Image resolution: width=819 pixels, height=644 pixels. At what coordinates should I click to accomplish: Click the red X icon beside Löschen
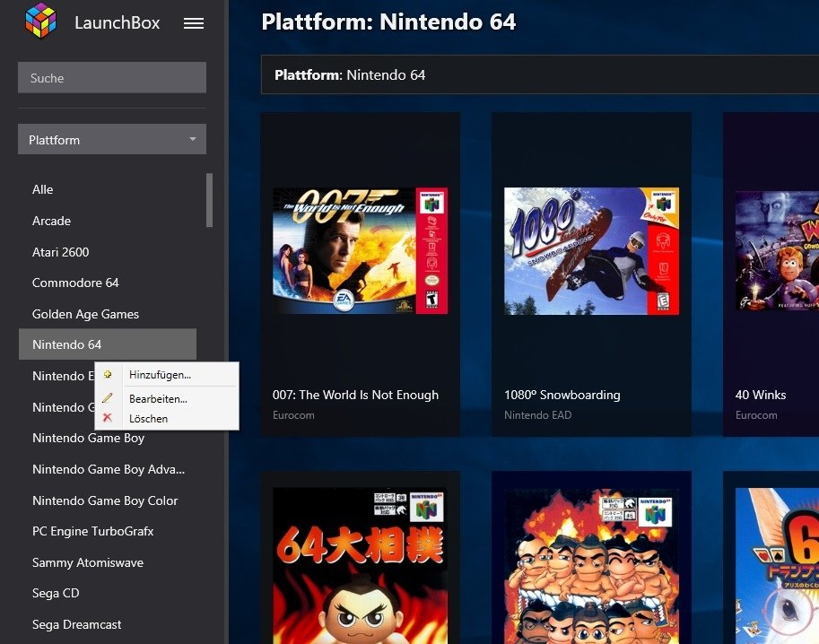(107, 417)
